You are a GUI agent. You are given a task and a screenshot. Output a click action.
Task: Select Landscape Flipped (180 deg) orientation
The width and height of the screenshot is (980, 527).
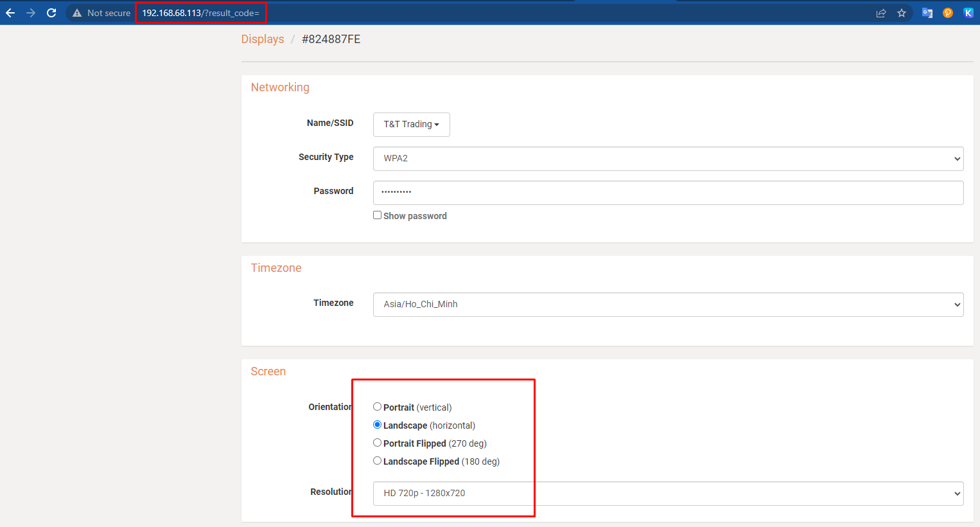tap(378, 461)
